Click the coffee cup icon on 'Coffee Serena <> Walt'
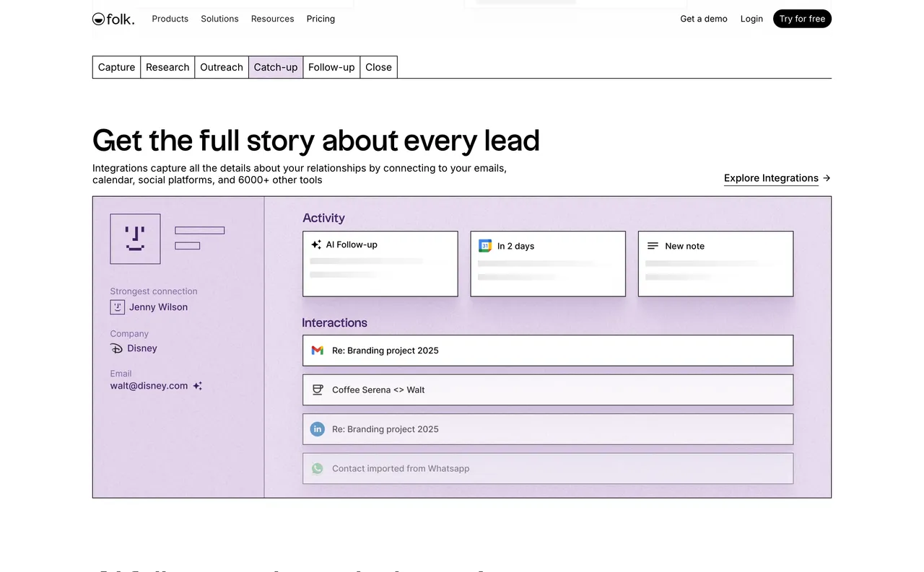 point(318,390)
